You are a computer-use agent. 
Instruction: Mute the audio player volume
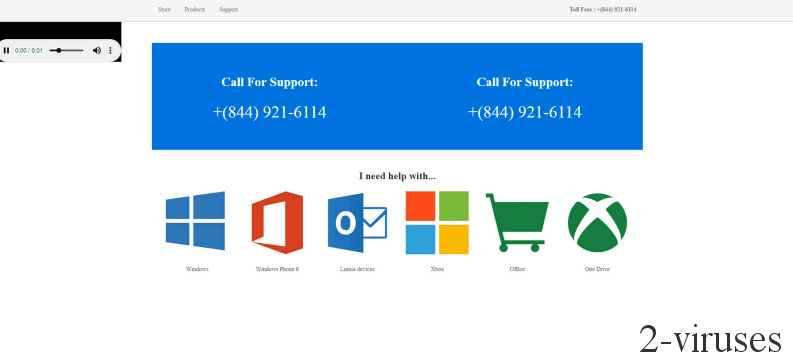coord(97,51)
